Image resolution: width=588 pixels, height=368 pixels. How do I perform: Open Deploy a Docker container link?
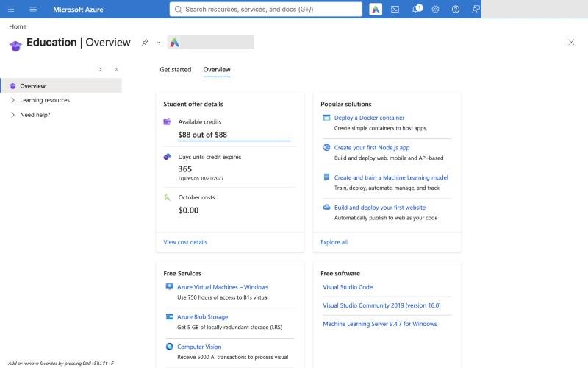[370, 118]
